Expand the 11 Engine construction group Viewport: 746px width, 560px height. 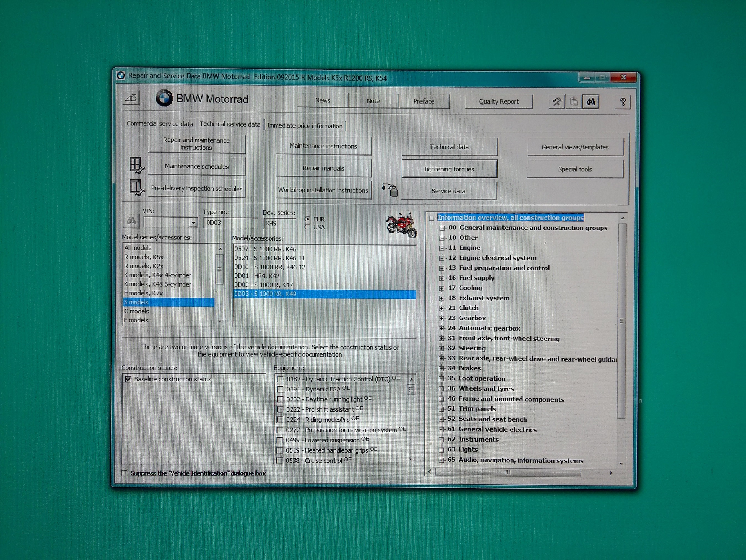[x=442, y=248]
